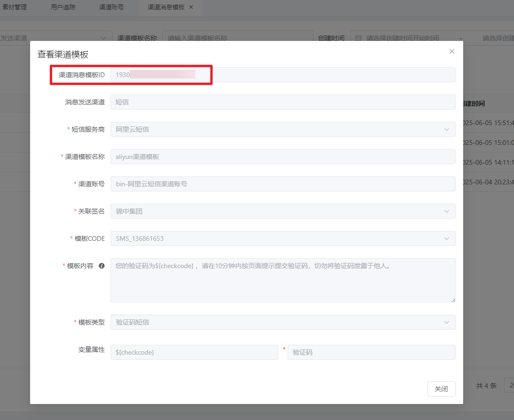Select SMS_136861653 template code box
The width and height of the screenshot is (514, 420).
(x=283, y=238)
